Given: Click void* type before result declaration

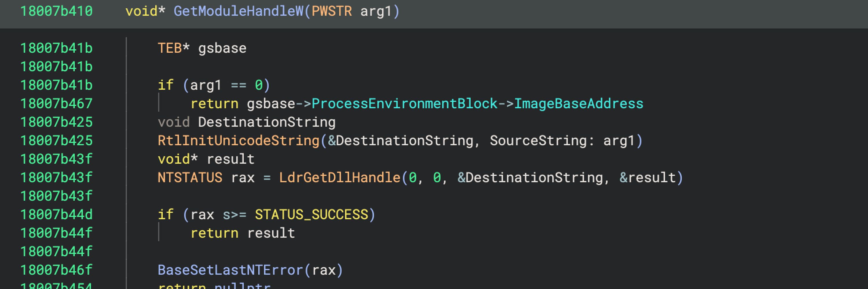Looking at the screenshot, I should pos(178,159).
